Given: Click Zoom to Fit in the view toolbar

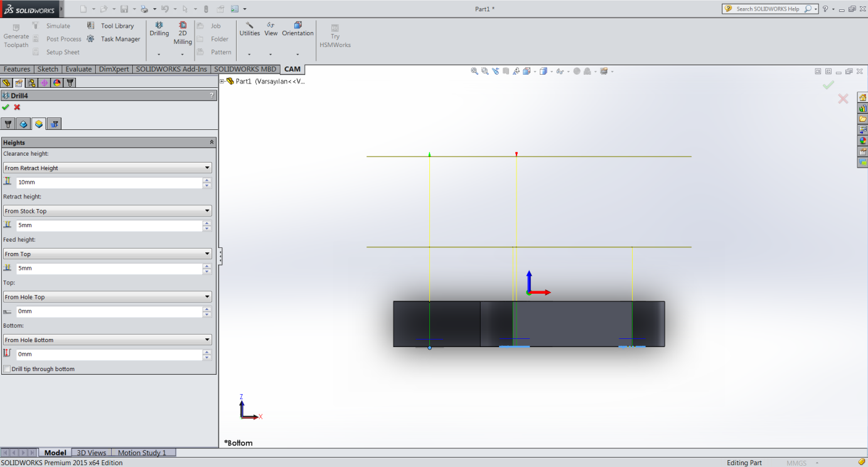Looking at the screenshot, I should click(x=474, y=72).
